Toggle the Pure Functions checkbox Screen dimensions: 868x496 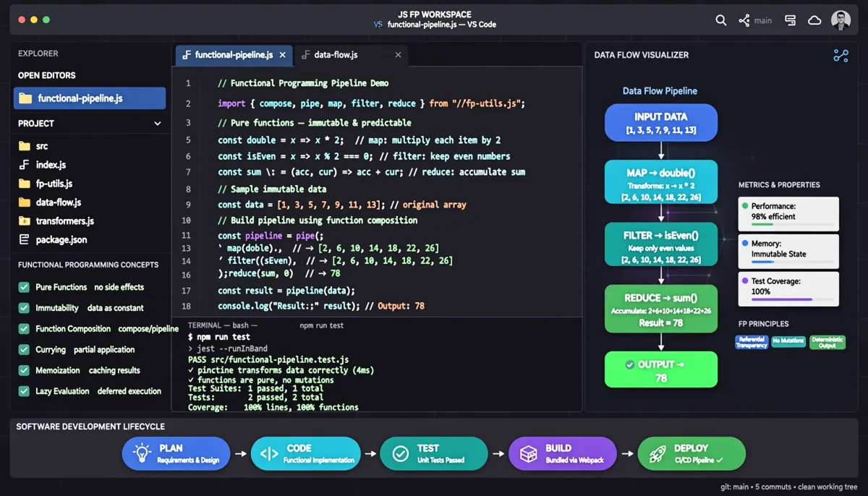tap(24, 287)
